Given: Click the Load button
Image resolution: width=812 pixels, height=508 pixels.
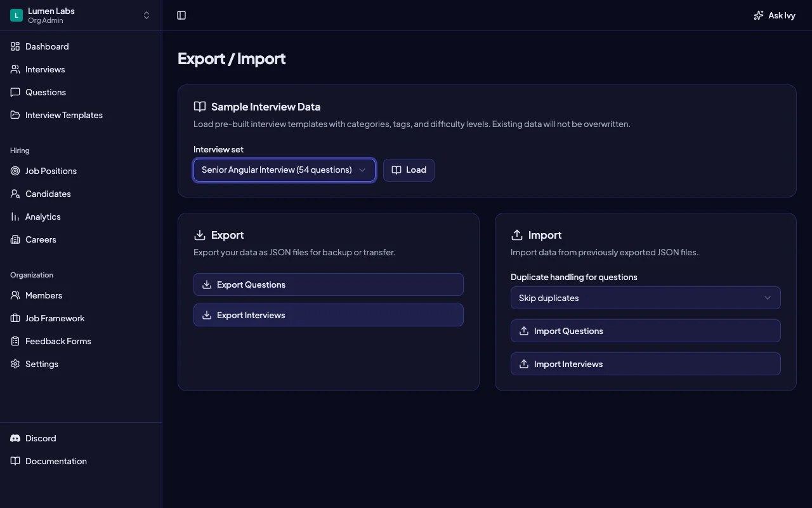Looking at the screenshot, I should pos(409,170).
